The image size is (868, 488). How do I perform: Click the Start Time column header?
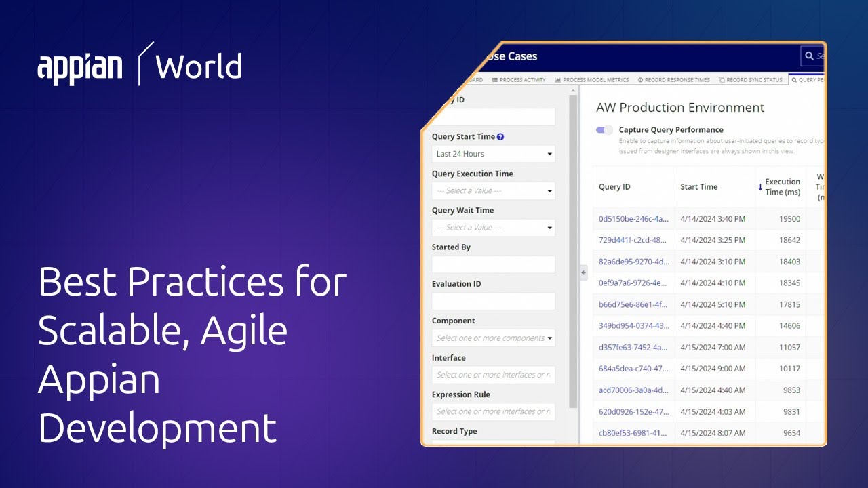click(x=698, y=187)
